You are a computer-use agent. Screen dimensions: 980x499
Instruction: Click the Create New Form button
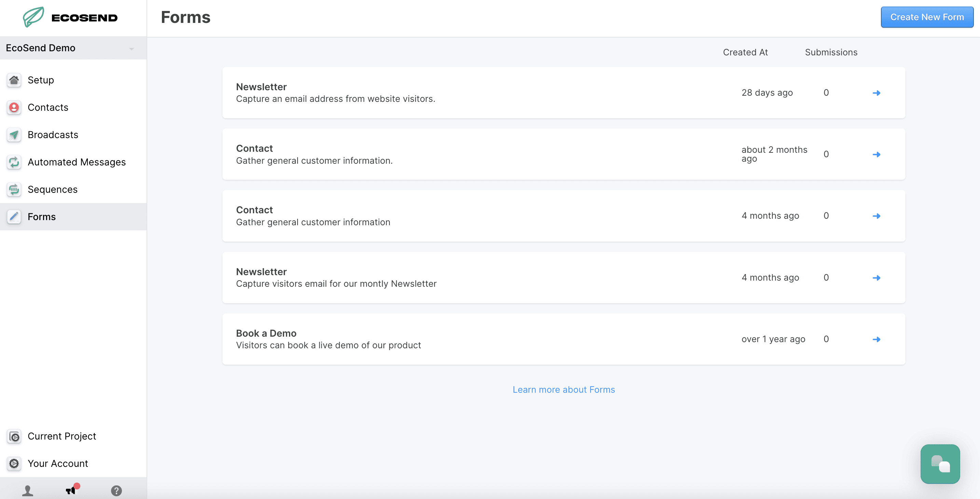tap(927, 17)
